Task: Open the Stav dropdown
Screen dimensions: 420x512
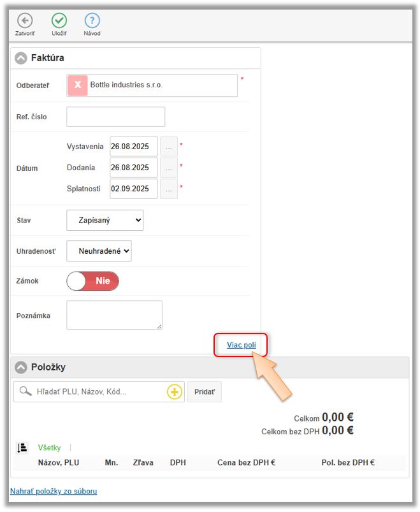Action: (105, 220)
